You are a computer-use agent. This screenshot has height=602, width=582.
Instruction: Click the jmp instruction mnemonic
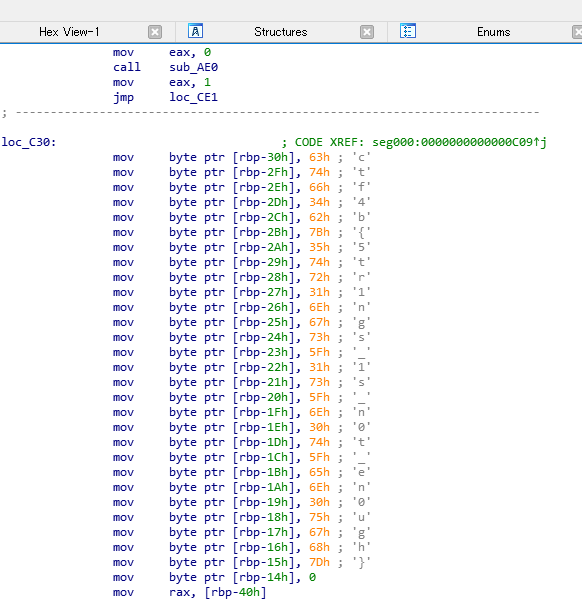coord(123,97)
